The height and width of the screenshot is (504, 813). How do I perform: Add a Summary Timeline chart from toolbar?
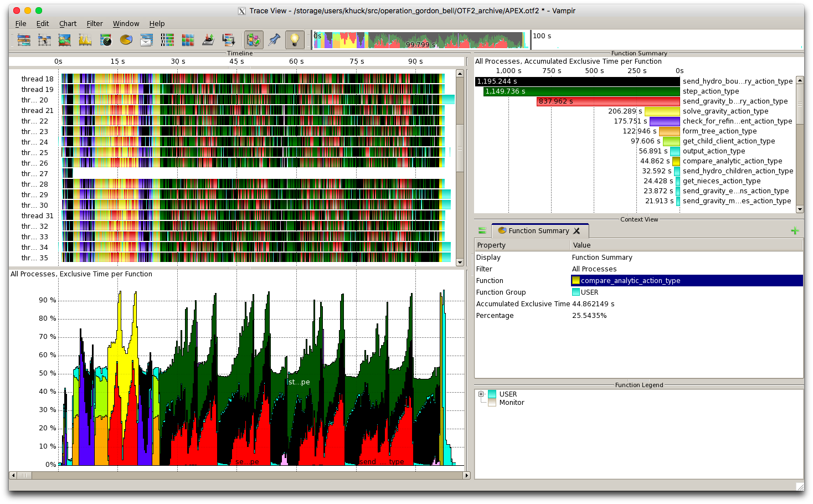(x=65, y=40)
